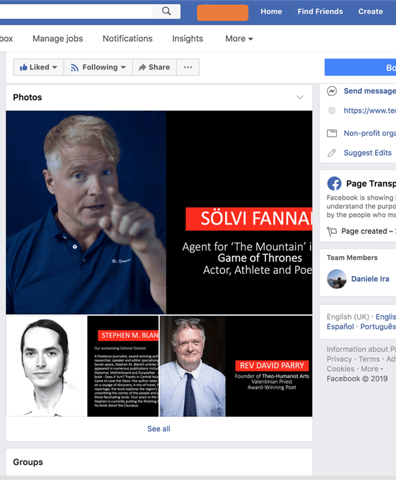Click the Suggest Edits link
Screen dimensions: 396x480
pos(368,153)
